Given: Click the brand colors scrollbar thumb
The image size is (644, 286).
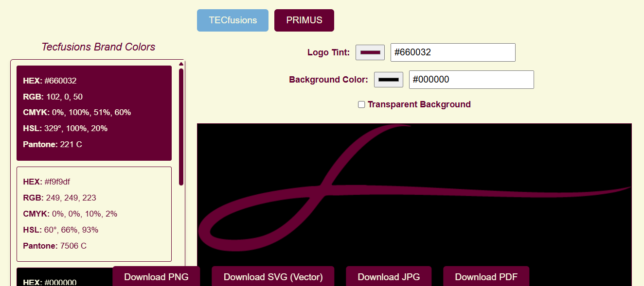Looking at the screenshot, I should point(181,126).
